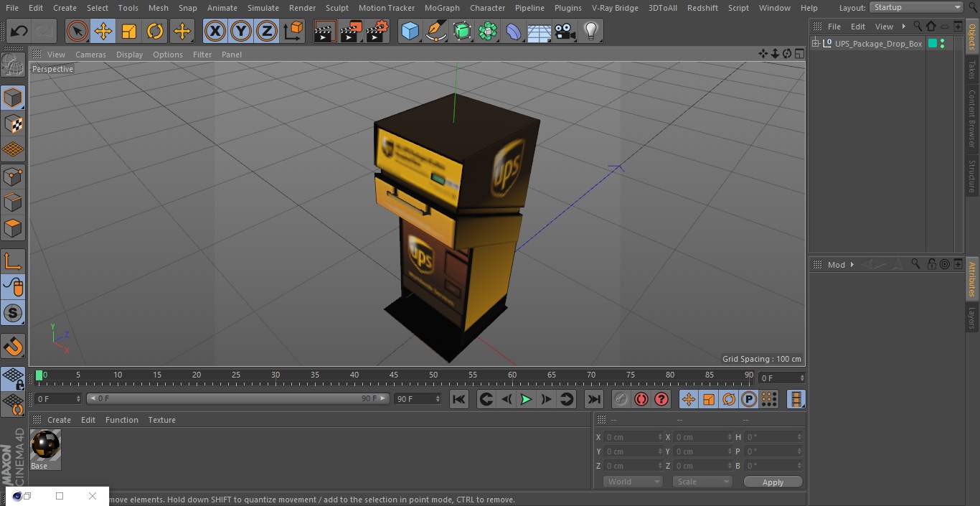The image size is (980, 506).
Task: Open the Attributes side tab
Action: (x=972, y=279)
